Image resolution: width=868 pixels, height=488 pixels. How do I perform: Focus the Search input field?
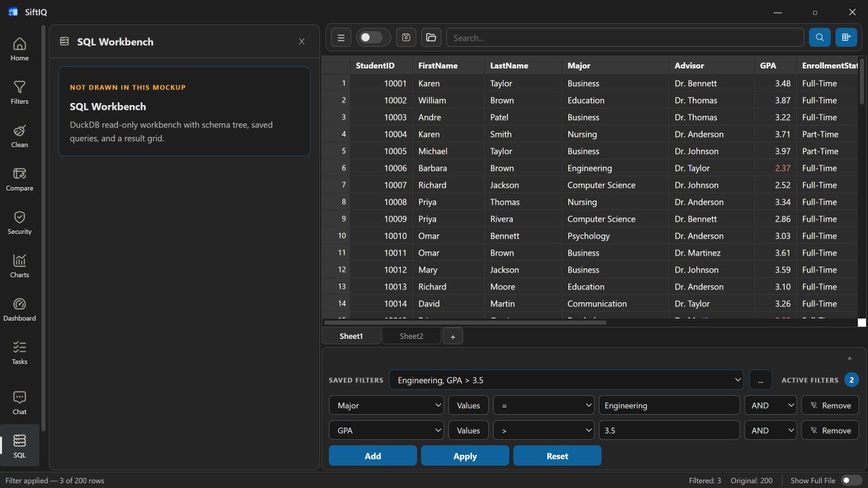coord(625,38)
